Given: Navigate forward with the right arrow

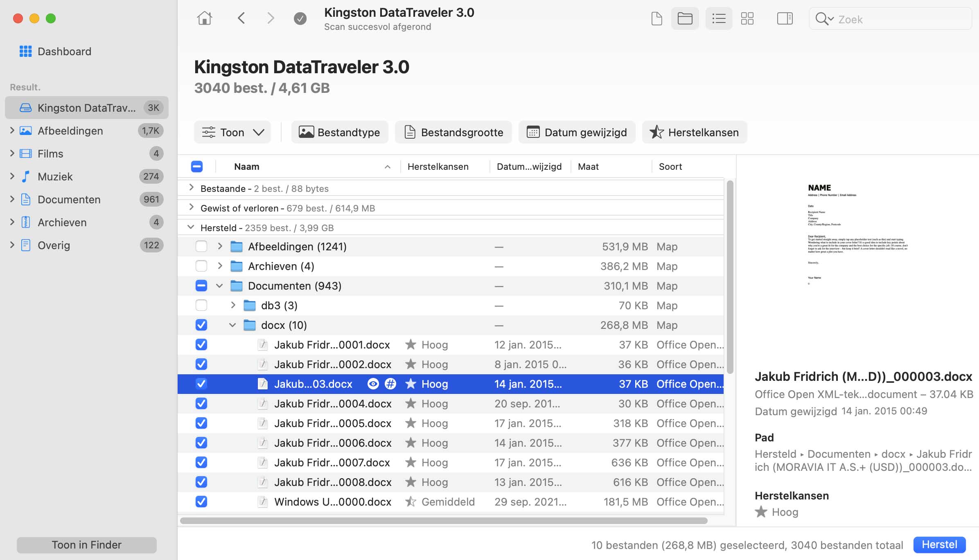Looking at the screenshot, I should click(271, 18).
